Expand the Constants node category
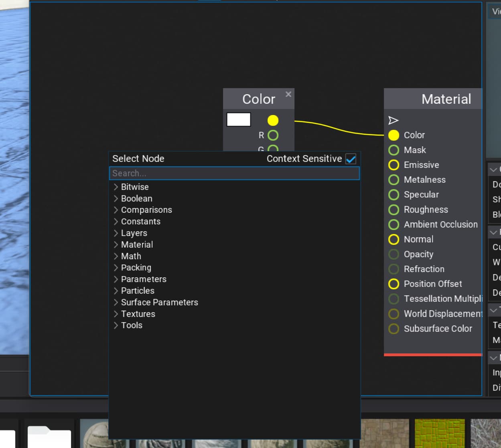501x448 pixels. pos(140,222)
